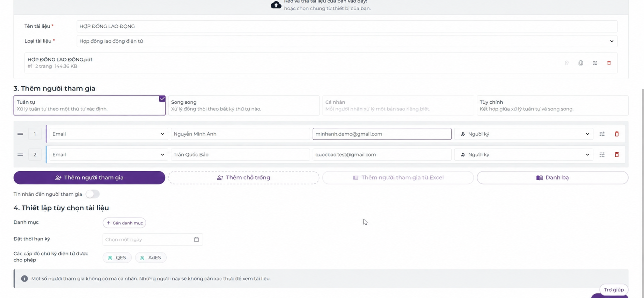Screen dimensions: 644x298
Task: Click Gán danh mục button
Action: 124,223
